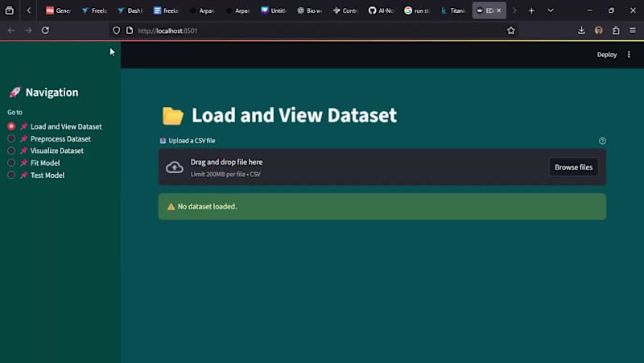This screenshot has height=363, width=644.
Task: Click the Load and View Dataset page heading
Action: [x=294, y=115]
